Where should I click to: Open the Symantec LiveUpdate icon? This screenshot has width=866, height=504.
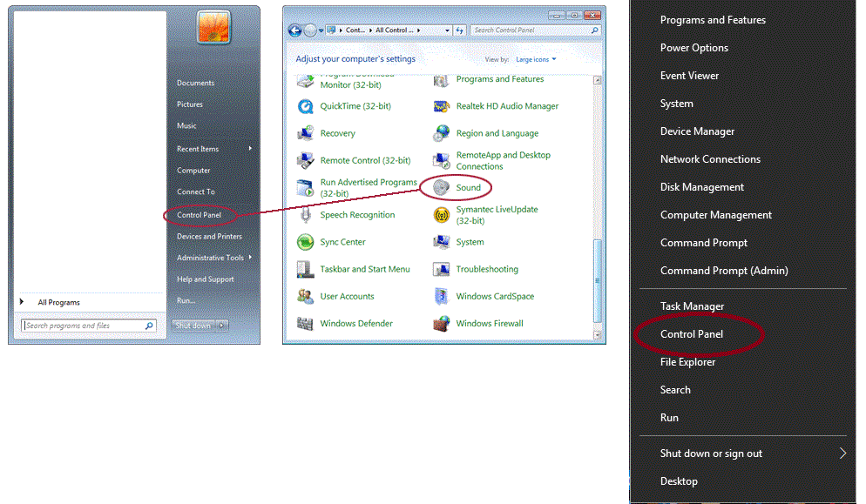(442, 215)
